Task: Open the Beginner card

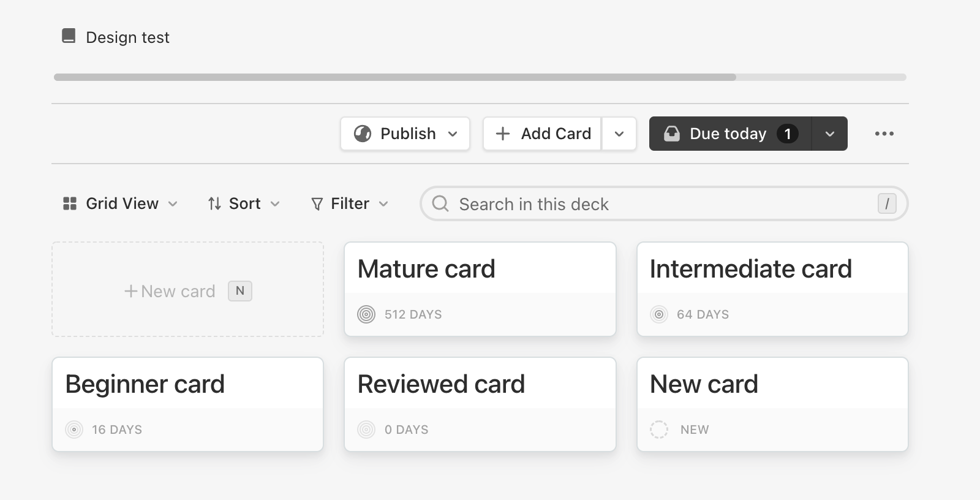Action: tap(187, 404)
